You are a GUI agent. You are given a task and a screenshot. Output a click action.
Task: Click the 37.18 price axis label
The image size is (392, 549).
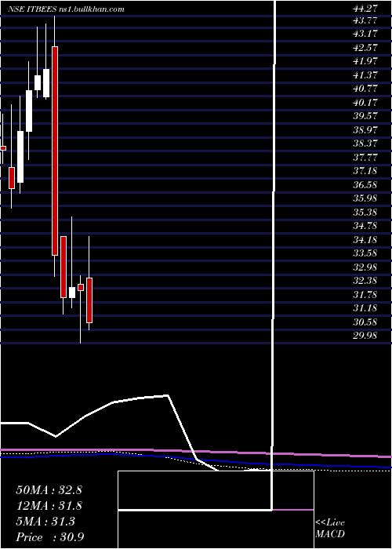[x=365, y=171]
